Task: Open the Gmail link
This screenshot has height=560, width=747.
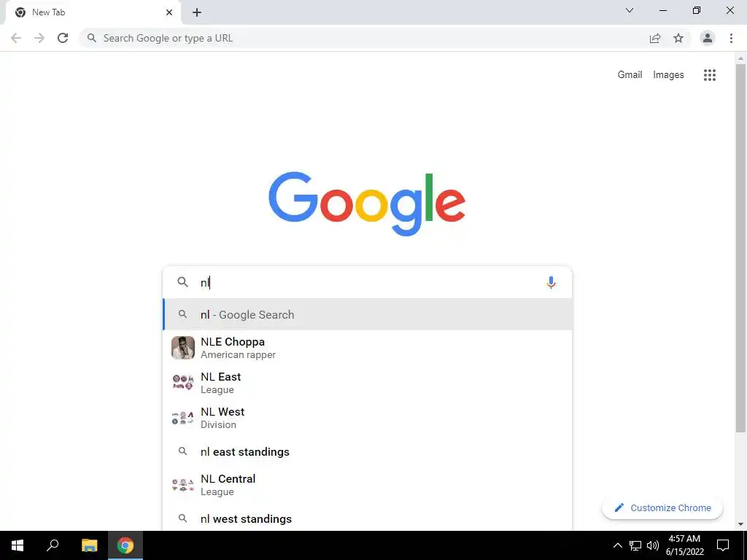Action: pos(630,75)
